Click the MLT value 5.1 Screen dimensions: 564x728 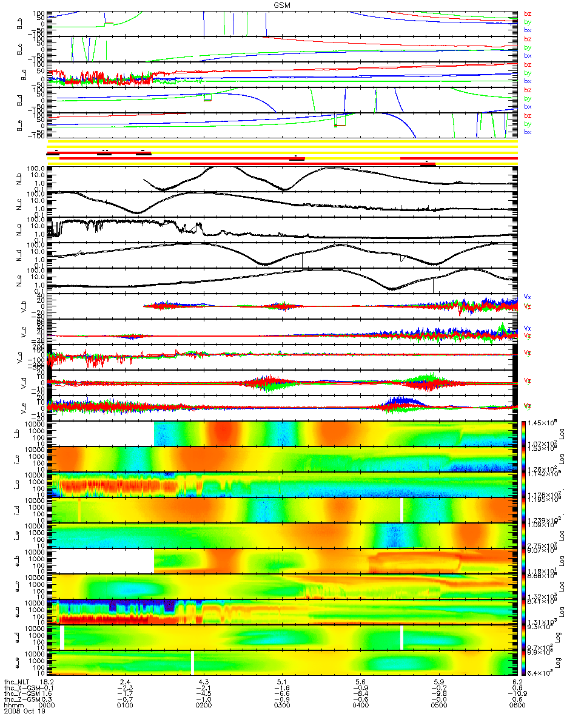[x=282, y=682]
